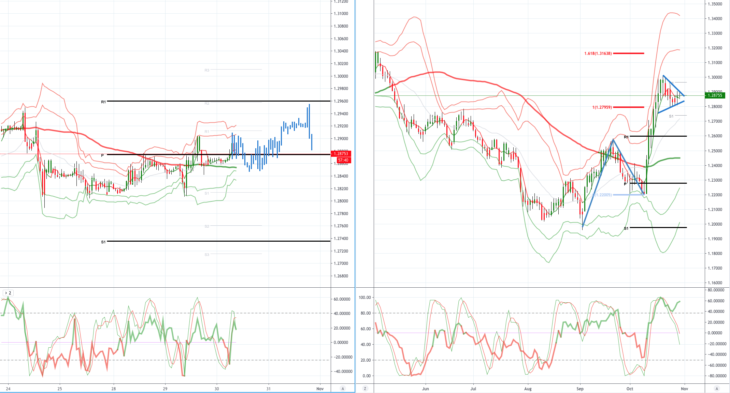Select the S1 support line on left chart
The height and width of the screenshot is (393, 730).
coord(219,241)
